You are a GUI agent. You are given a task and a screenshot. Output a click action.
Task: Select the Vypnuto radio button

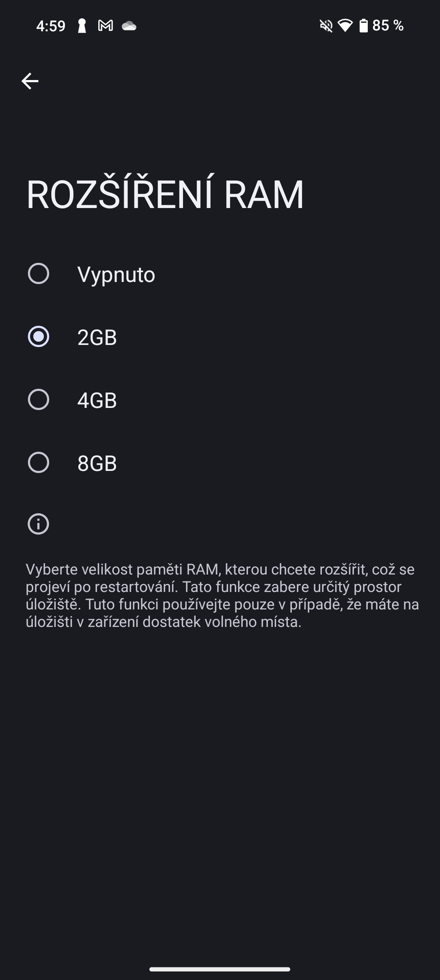39,273
